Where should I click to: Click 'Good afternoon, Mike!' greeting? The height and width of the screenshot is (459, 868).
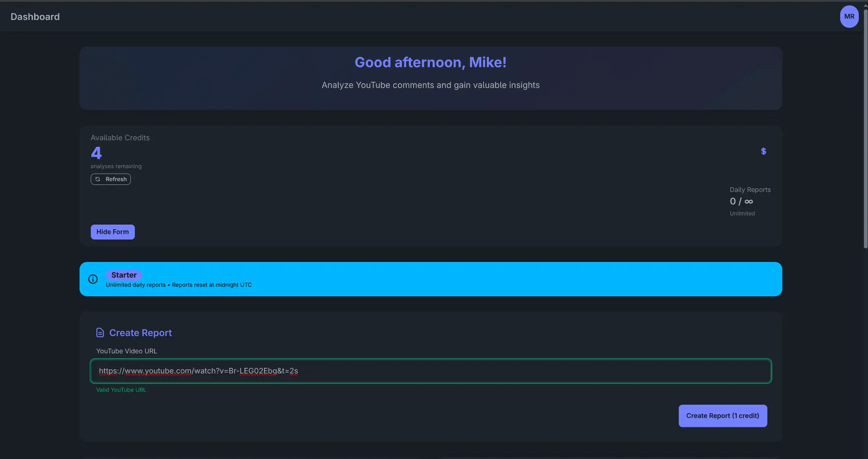pos(431,62)
